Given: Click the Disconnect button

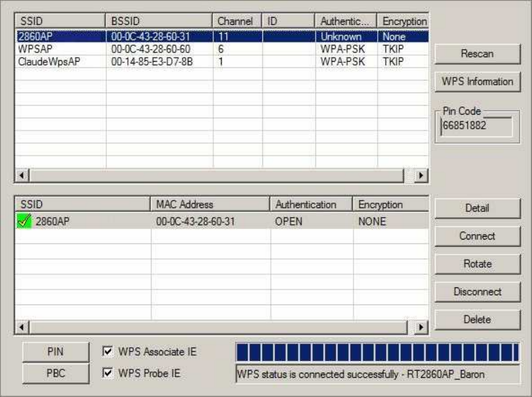Looking at the screenshot, I should (477, 291).
